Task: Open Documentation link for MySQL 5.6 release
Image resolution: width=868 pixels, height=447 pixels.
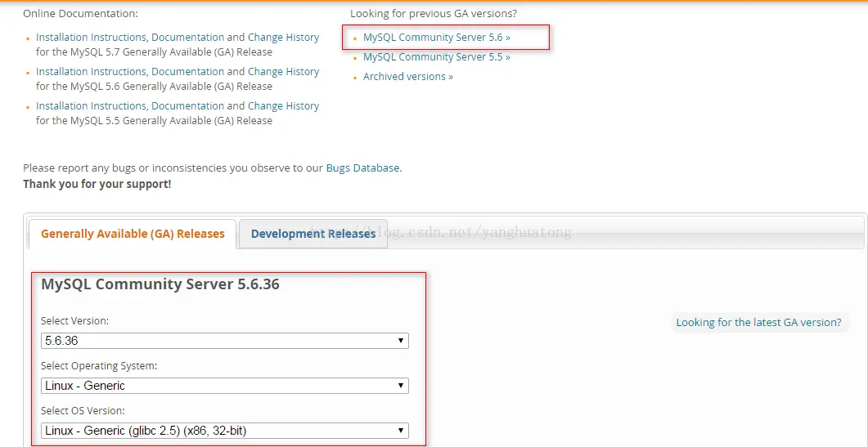Action: click(x=187, y=71)
